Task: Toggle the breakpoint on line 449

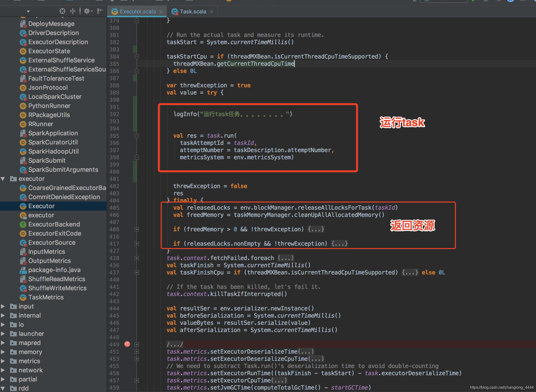Action: [127, 344]
